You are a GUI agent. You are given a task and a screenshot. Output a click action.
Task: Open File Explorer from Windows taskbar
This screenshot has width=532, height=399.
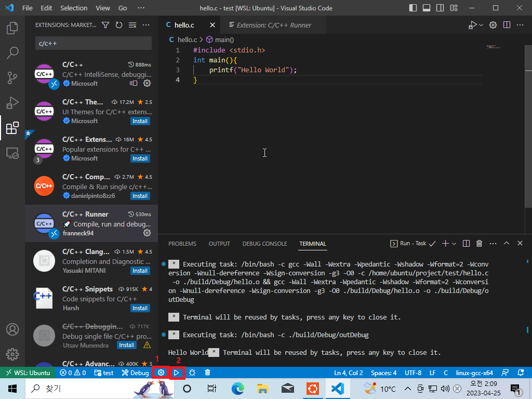[x=262, y=389]
